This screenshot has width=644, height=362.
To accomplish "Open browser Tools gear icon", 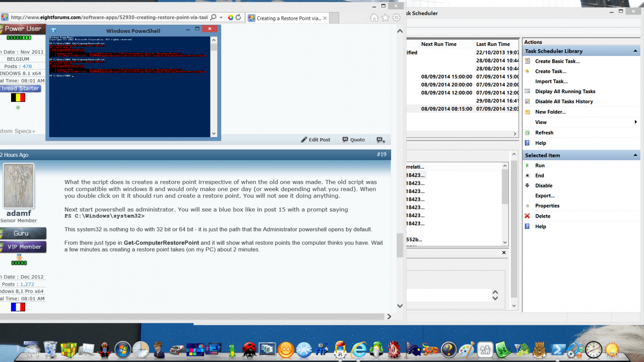I will 396,18.
